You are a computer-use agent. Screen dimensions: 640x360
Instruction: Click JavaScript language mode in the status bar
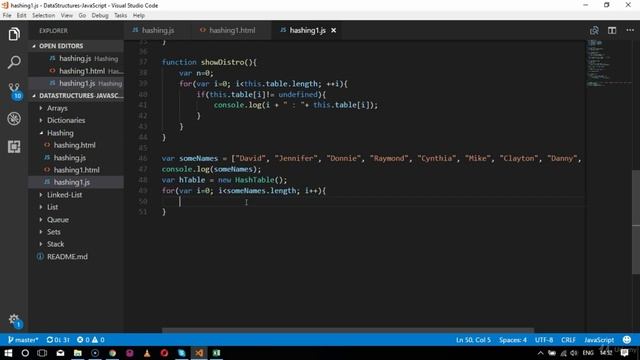click(x=599, y=340)
